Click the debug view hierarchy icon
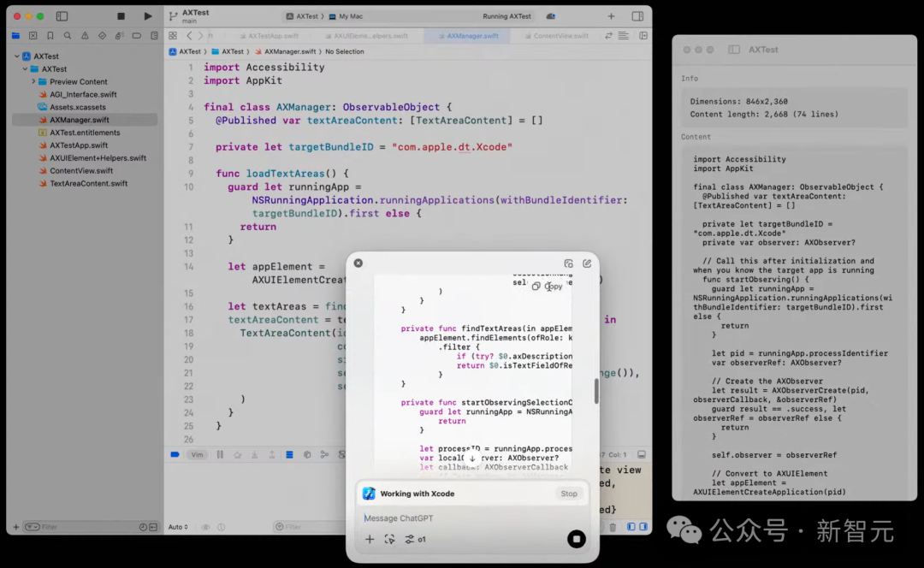The width and height of the screenshot is (924, 568). click(x=306, y=455)
